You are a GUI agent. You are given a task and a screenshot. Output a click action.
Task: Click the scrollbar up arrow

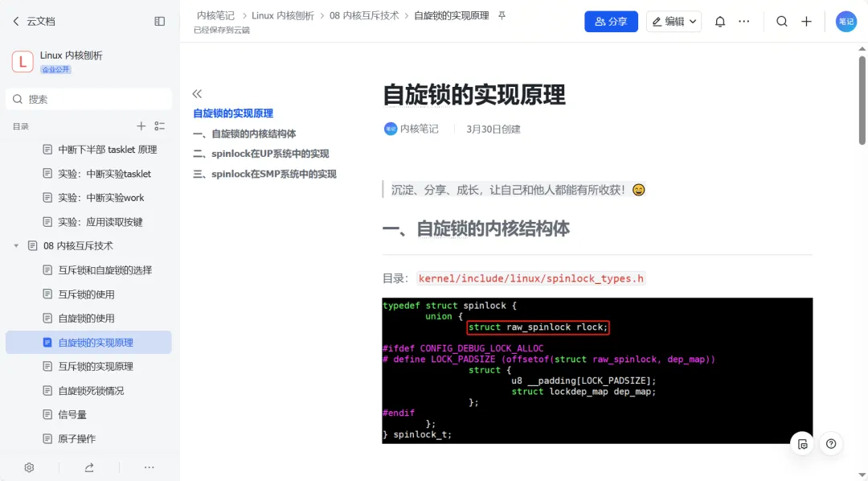pos(862,49)
